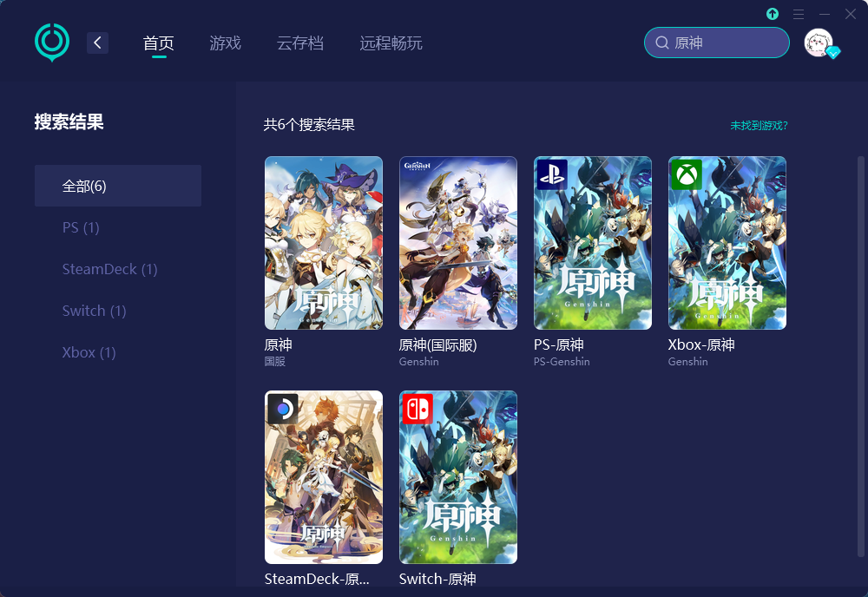Open the Xbox-原神 game cover

727,243
